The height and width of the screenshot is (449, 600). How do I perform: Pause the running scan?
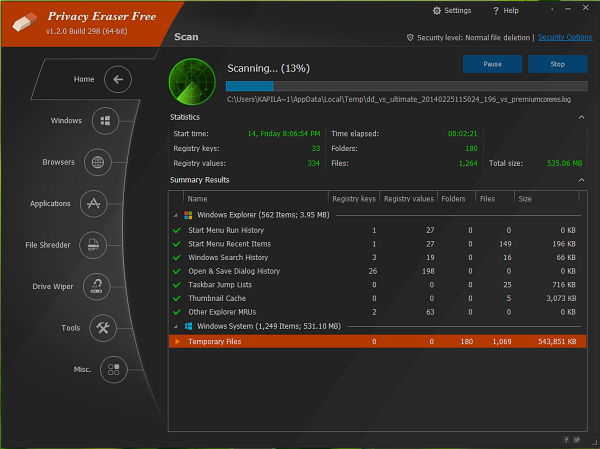click(x=492, y=64)
